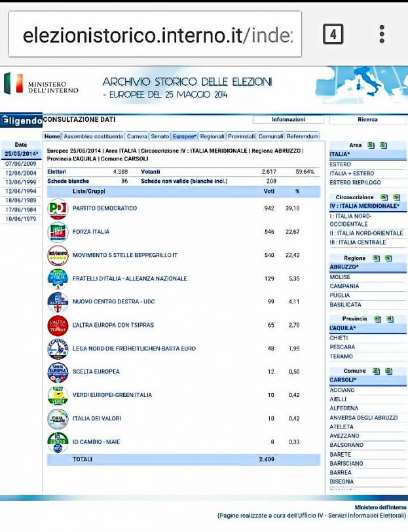The height and width of the screenshot is (532, 408).
Task: Click the Lega Nord party logo
Action: pyautogui.click(x=58, y=349)
